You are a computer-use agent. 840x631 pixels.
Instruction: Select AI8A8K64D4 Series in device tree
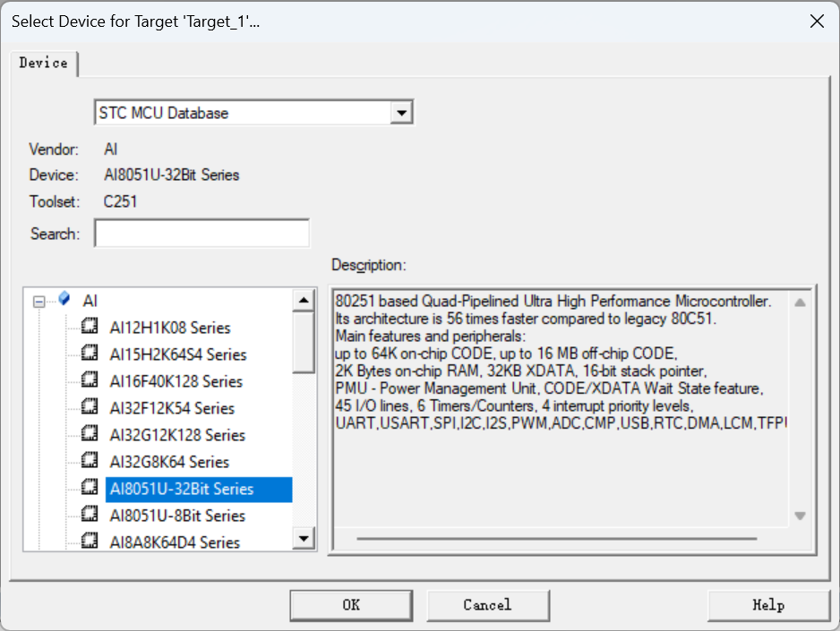tap(175, 542)
